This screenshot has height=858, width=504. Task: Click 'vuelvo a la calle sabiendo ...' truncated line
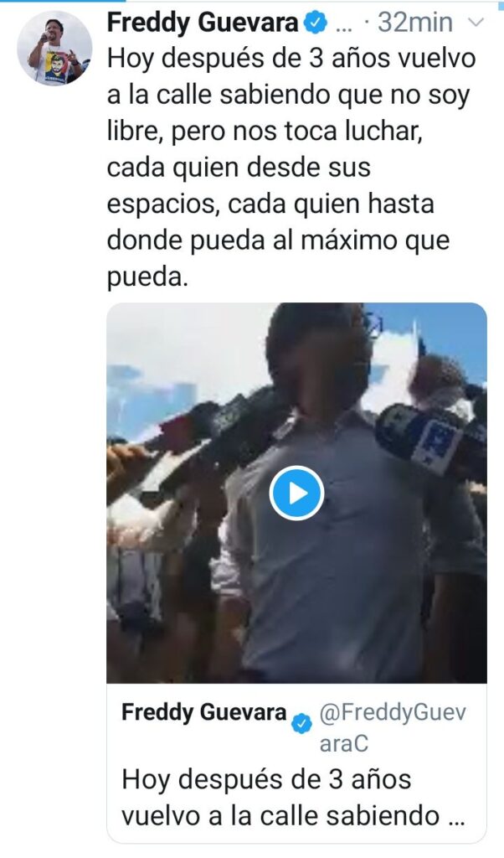292,815
